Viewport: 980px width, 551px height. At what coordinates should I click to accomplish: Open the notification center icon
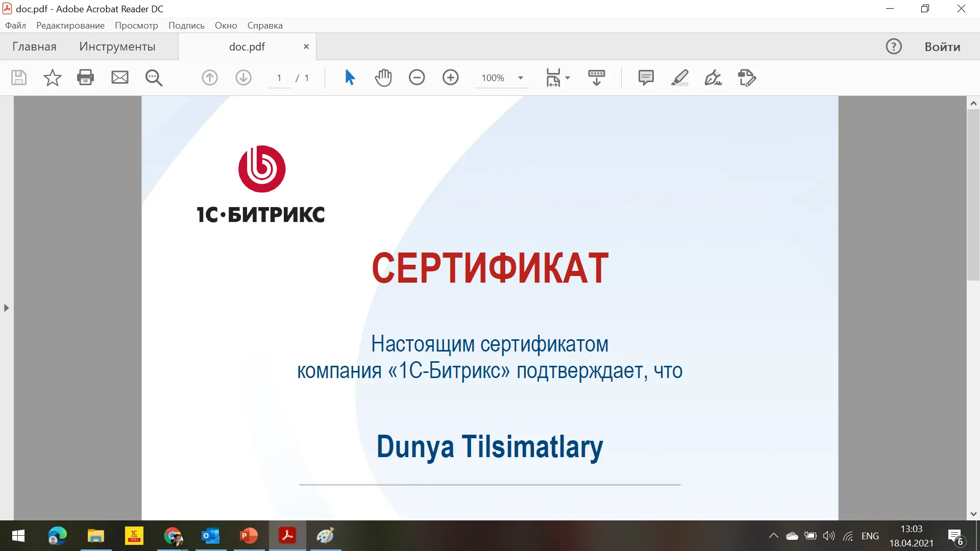(956, 537)
